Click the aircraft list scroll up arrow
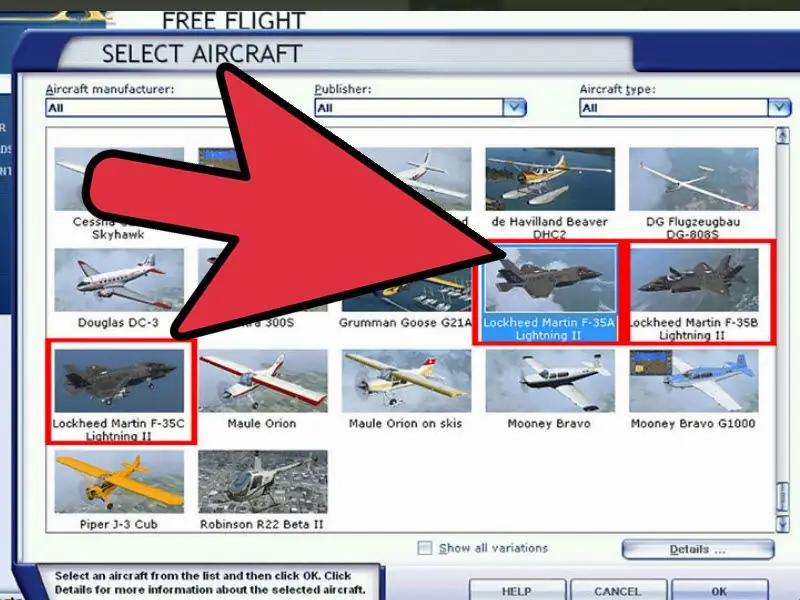Viewport: 800px width, 600px height. [782, 135]
